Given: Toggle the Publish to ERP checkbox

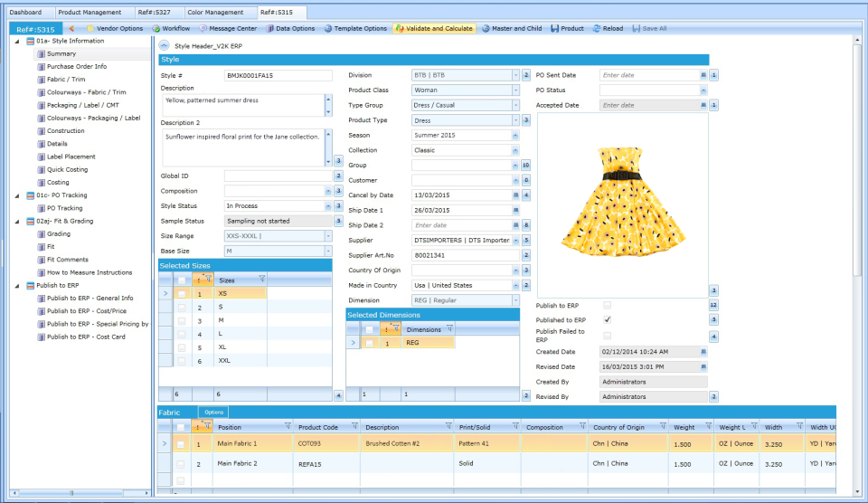Looking at the screenshot, I should pyautogui.click(x=608, y=305).
